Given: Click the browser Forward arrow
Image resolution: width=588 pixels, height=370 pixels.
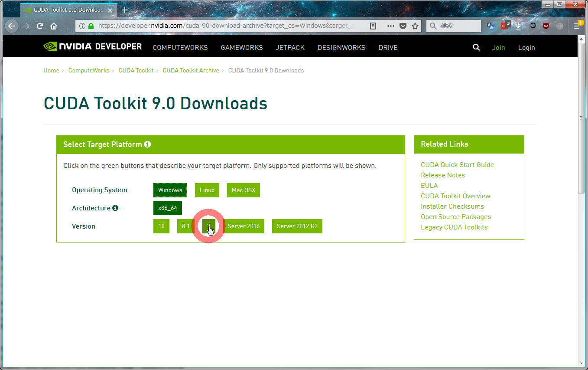Looking at the screenshot, I should (x=26, y=26).
